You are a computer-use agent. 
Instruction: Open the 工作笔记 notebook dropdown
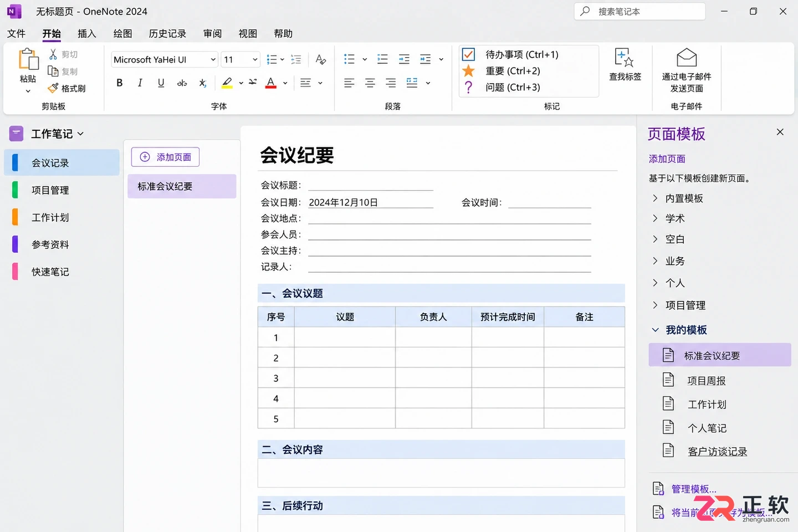[x=80, y=134]
